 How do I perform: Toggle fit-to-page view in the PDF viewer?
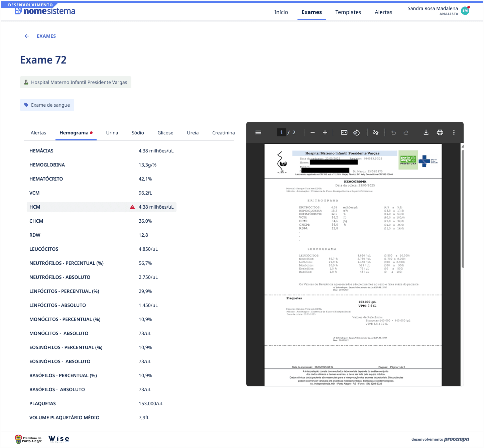343,132
